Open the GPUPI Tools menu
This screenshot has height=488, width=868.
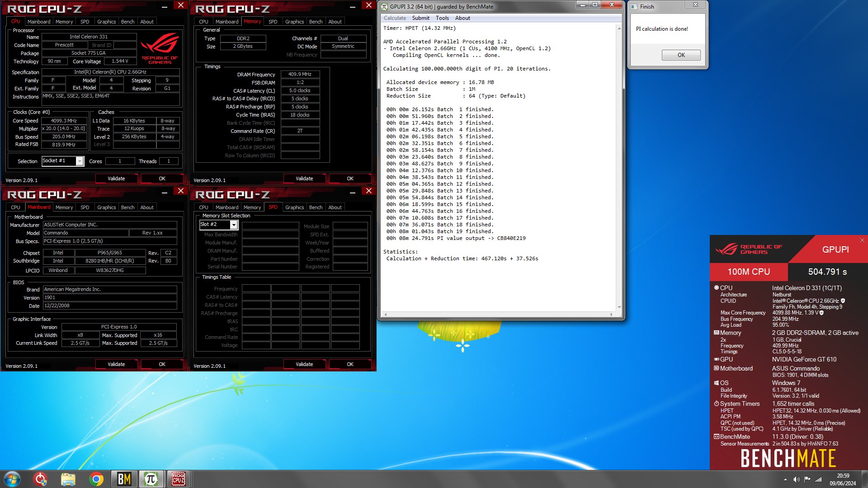(442, 18)
